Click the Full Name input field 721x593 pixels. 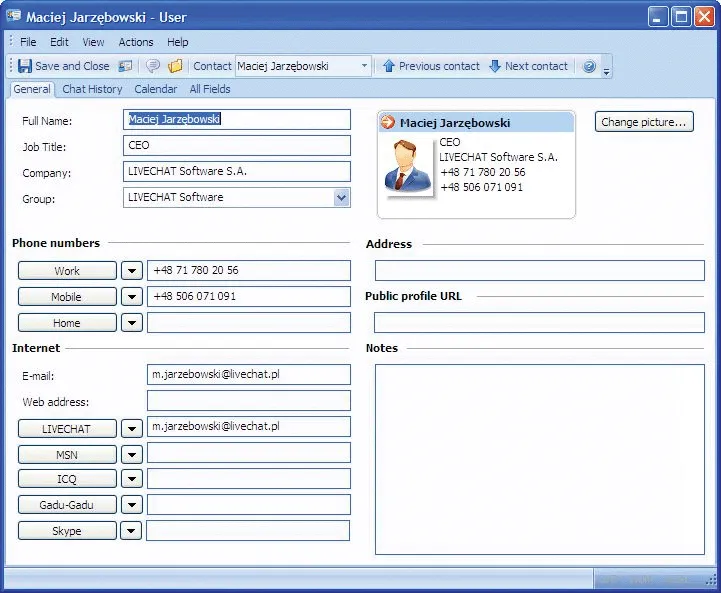[237, 120]
